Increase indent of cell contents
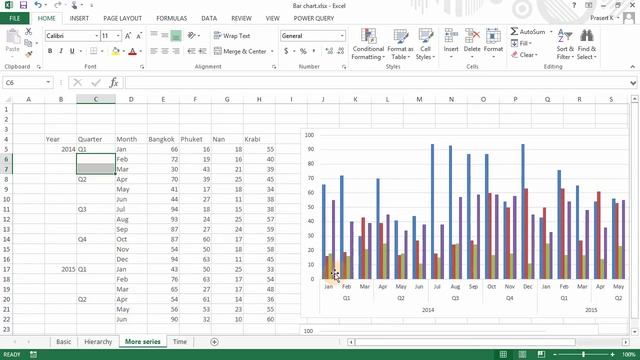This screenshot has height=360, width=640. pyautogui.click(x=202, y=51)
